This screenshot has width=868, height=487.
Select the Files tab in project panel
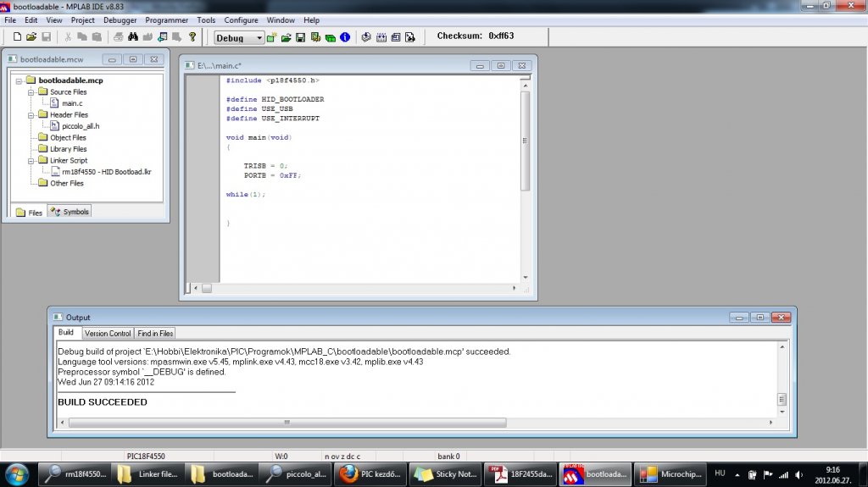[x=29, y=213]
